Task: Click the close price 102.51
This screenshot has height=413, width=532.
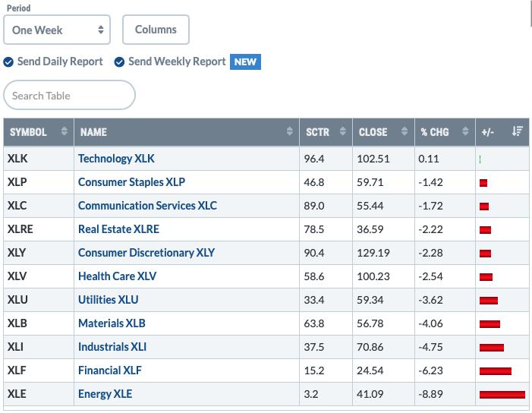Action: [x=373, y=159]
